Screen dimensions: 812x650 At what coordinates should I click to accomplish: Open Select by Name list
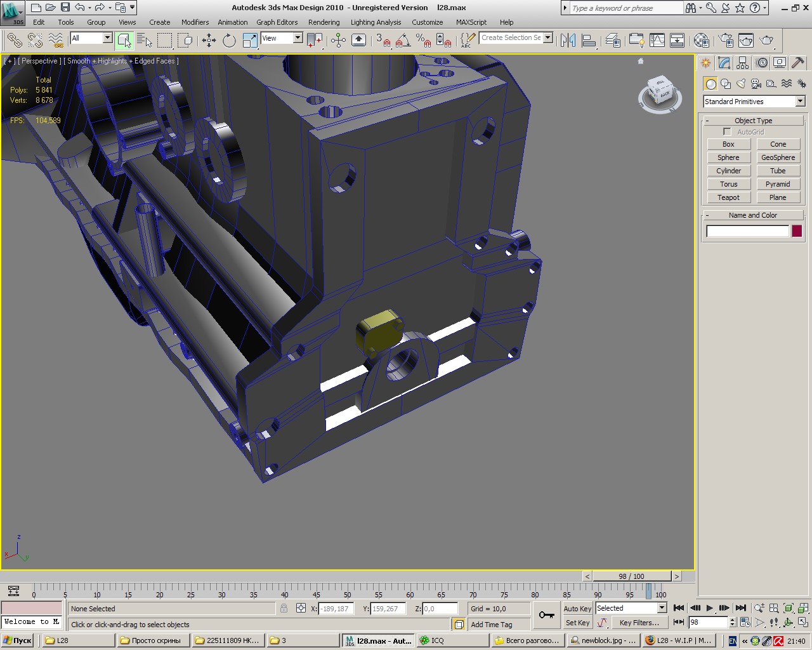coord(144,41)
